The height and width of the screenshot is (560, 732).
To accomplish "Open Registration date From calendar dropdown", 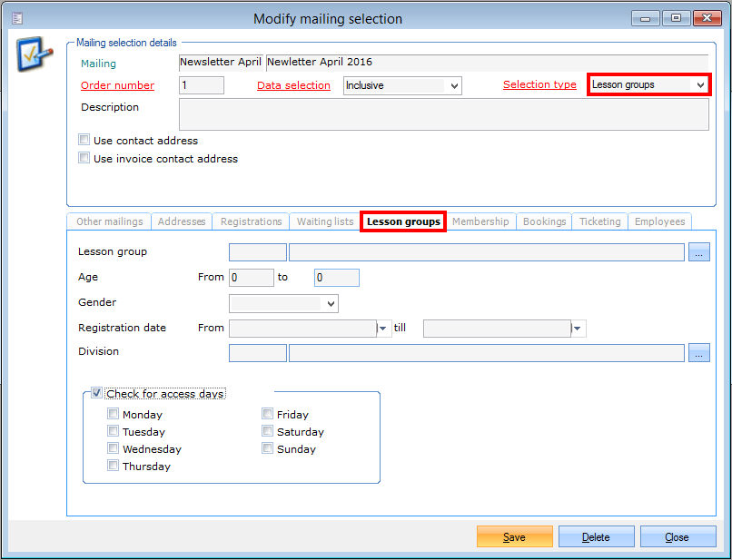I will click(383, 329).
